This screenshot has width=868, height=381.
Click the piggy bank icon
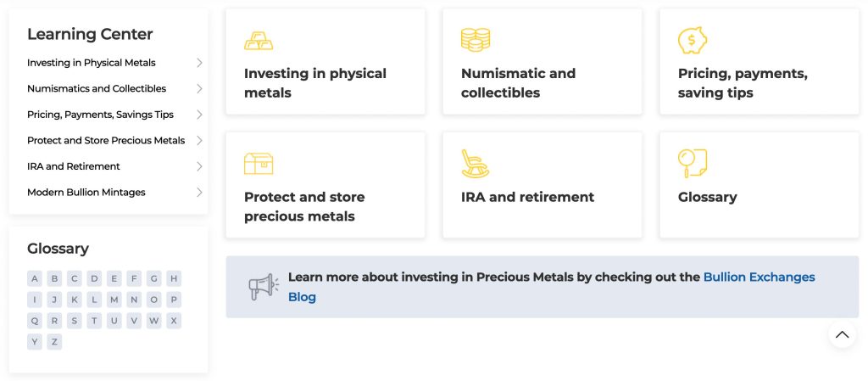coord(693,40)
